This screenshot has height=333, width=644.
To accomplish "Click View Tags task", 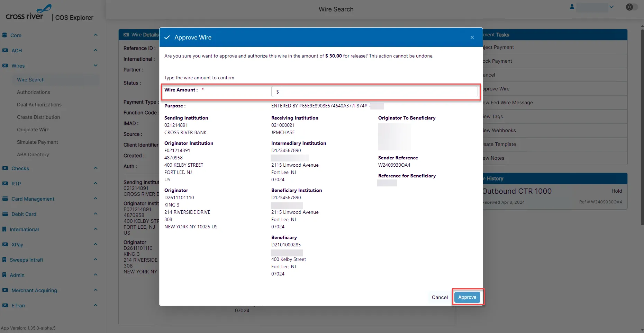I will (555, 116).
